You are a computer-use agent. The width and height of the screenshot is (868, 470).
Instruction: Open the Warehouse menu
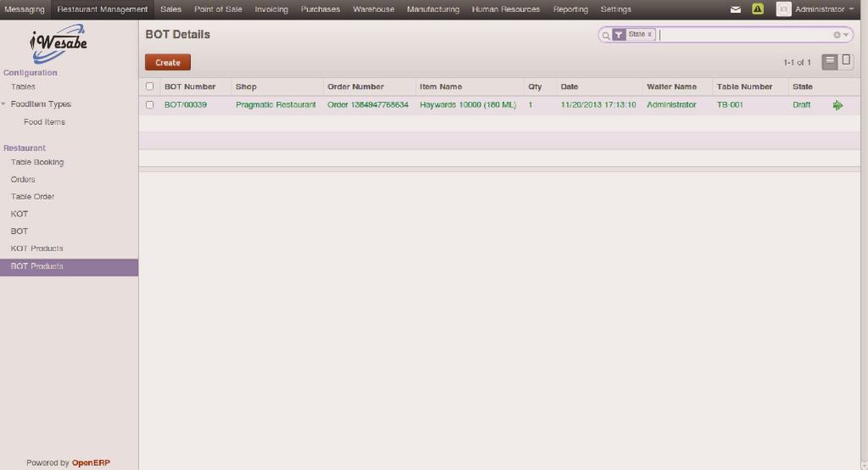[373, 9]
